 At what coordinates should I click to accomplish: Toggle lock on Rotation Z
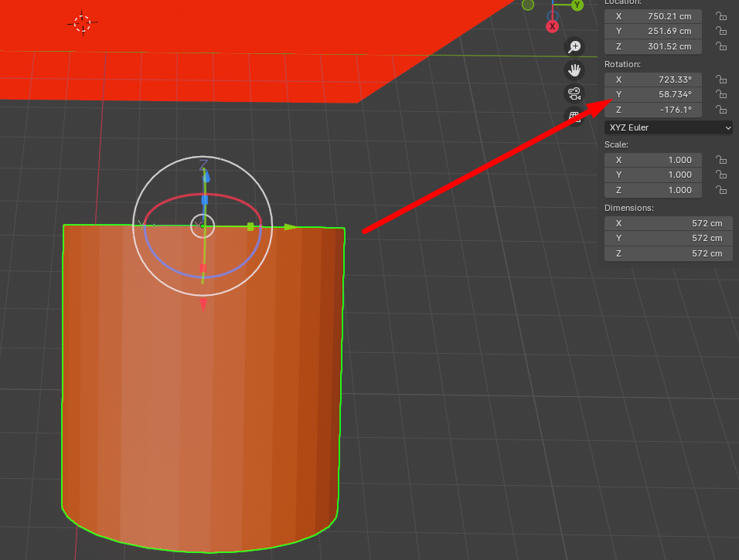tap(721, 110)
